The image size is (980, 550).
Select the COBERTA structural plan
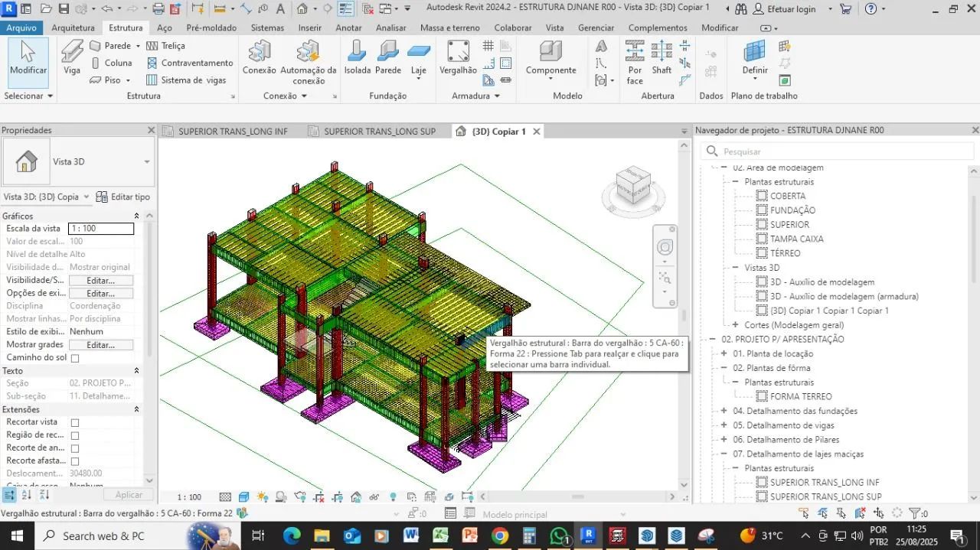click(x=788, y=196)
